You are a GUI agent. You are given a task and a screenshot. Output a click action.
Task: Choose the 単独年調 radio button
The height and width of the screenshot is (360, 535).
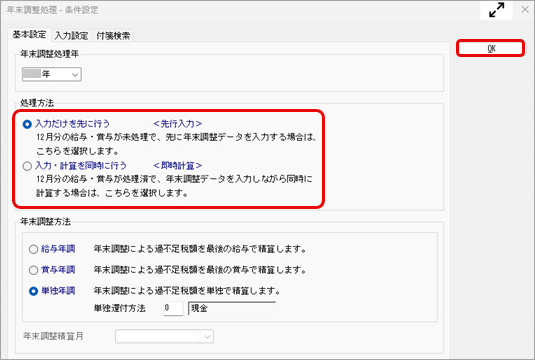coord(33,291)
